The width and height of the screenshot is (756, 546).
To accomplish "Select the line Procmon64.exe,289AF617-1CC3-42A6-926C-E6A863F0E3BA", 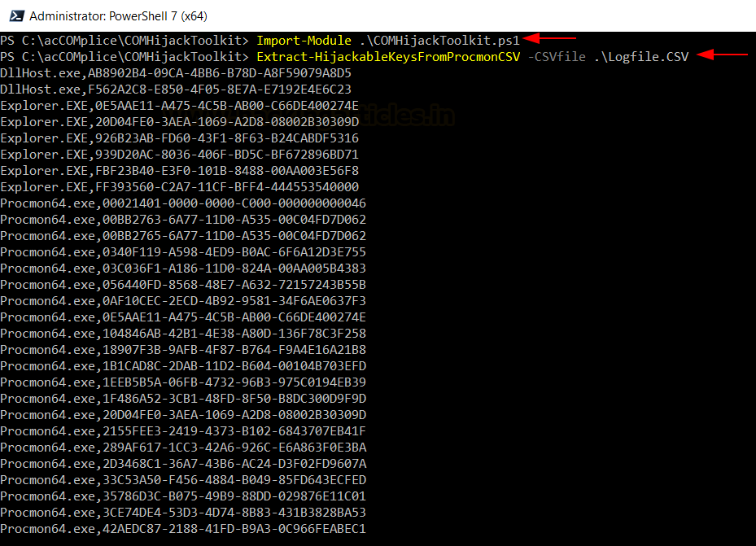I will tap(183, 448).
